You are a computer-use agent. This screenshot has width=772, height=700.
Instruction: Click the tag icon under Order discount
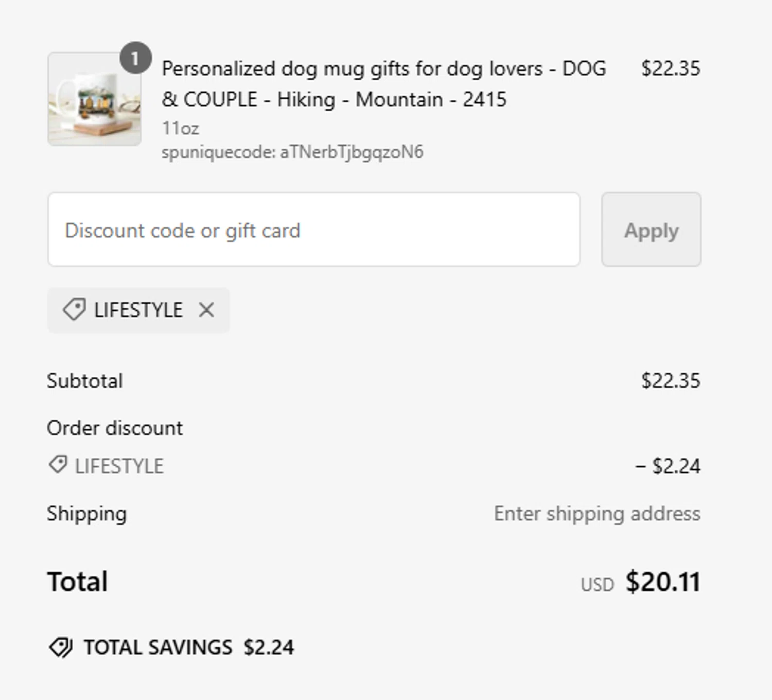tap(58, 465)
